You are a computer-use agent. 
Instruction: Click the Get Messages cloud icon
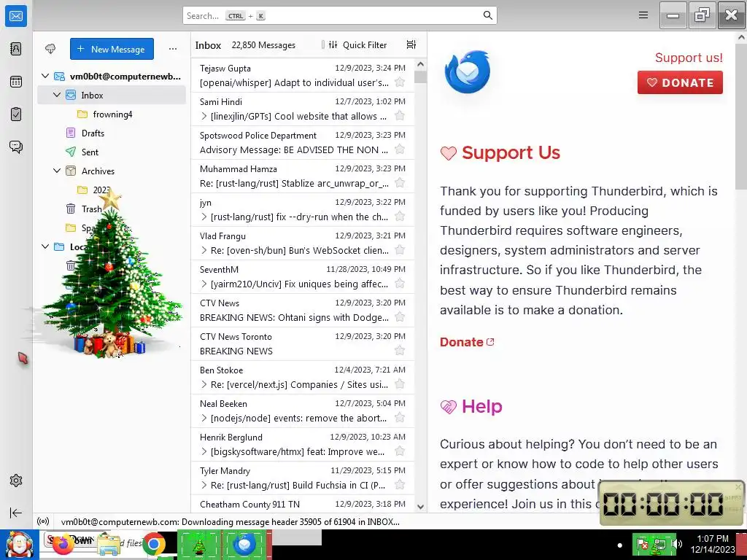(x=50, y=49)
